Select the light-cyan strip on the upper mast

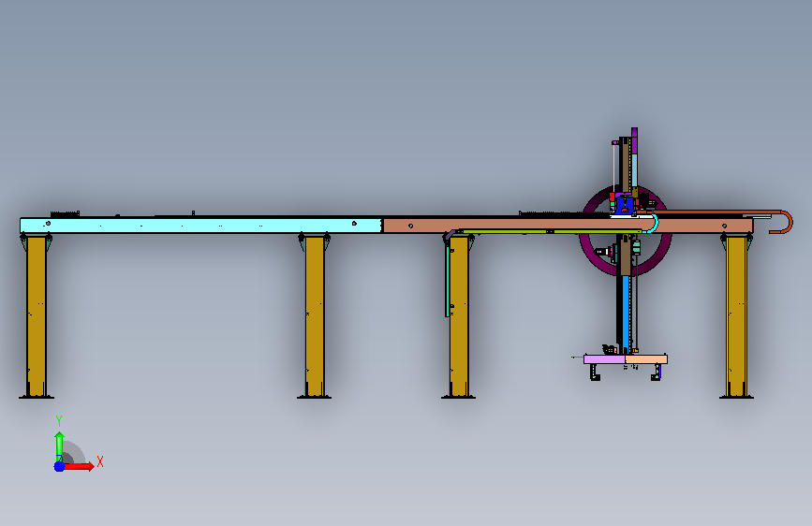point(634,171)
